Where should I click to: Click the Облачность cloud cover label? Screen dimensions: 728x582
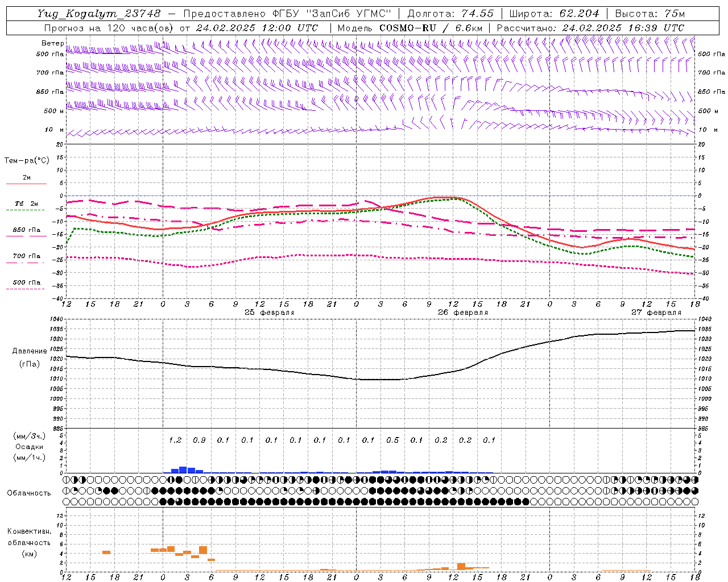point(29,493)
